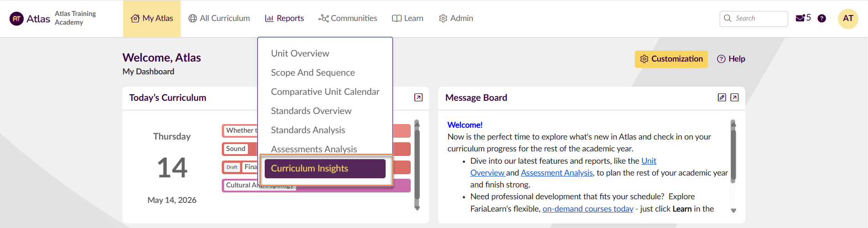
Task: Pick Standards Analysis from the dropdown
Action: (x=308, y=130)
